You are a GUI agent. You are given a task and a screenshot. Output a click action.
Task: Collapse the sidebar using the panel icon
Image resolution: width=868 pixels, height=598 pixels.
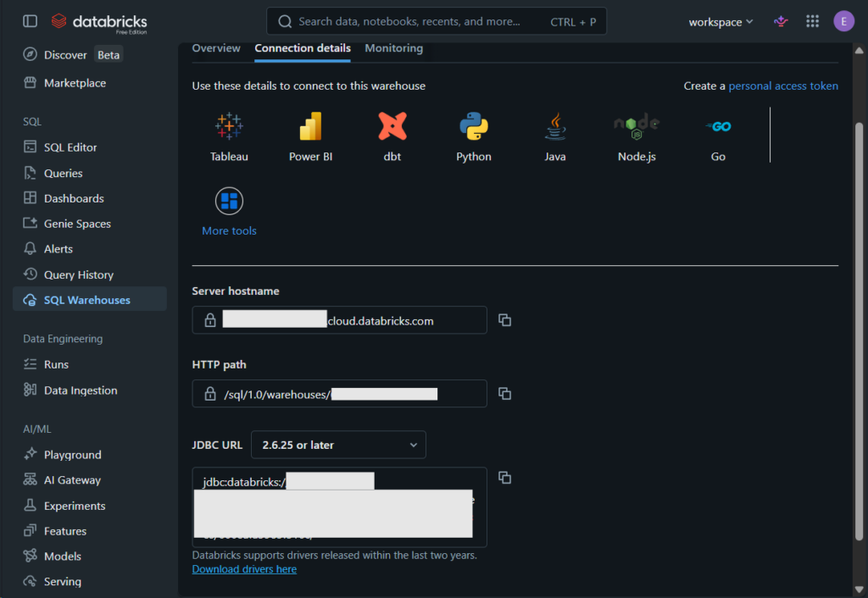[x=30, y=21]
